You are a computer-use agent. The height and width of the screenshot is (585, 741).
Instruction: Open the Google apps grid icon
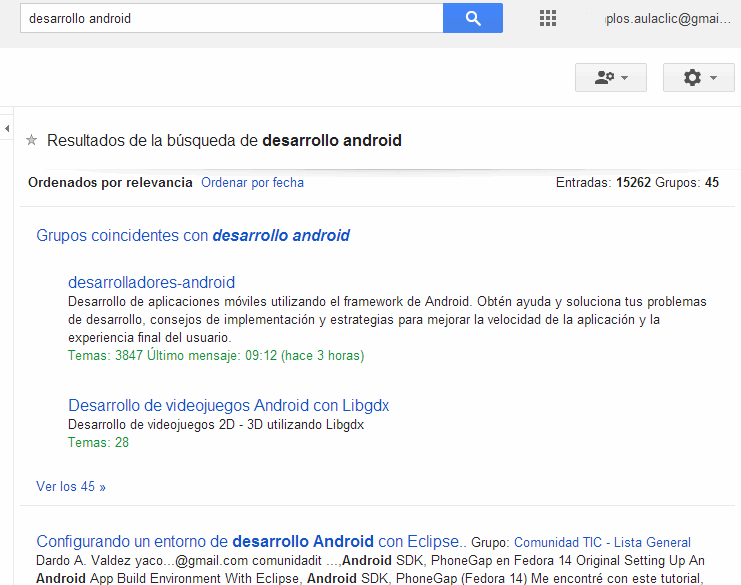[548, 18]
